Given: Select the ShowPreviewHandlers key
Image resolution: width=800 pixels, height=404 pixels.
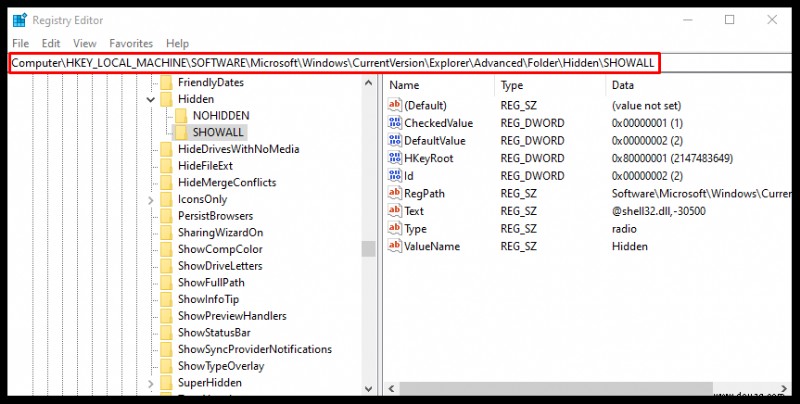Looking at the screenshot, I should click(x=232, y=316).
